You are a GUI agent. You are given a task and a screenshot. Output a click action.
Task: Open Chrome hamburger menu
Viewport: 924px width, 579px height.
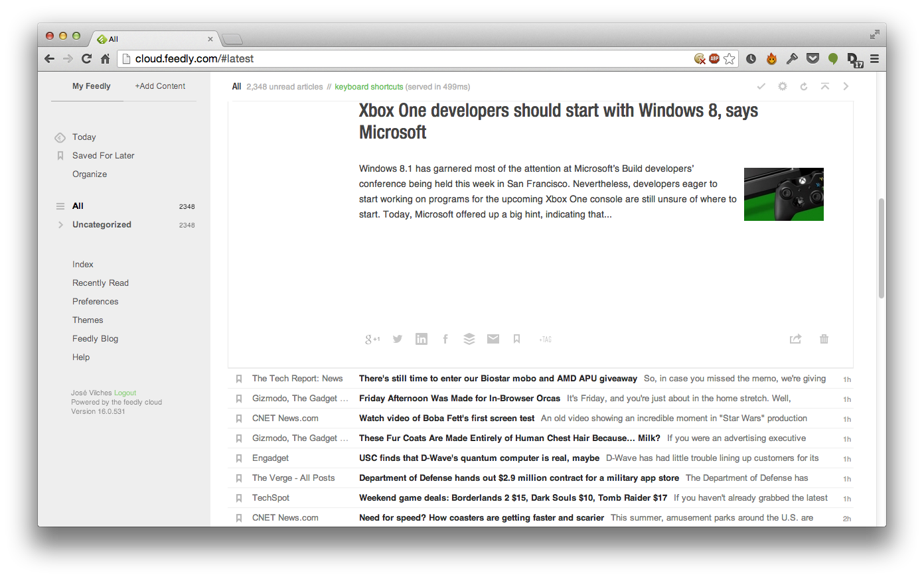pos(875,58)
